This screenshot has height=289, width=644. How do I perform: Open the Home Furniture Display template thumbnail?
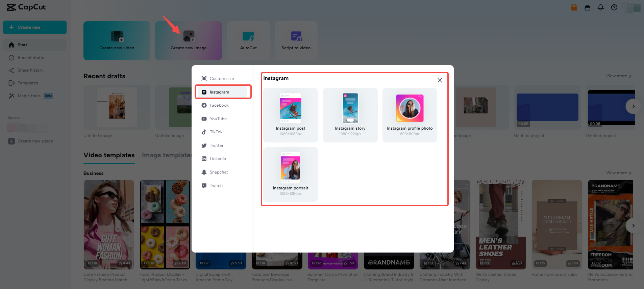point(557,225)
